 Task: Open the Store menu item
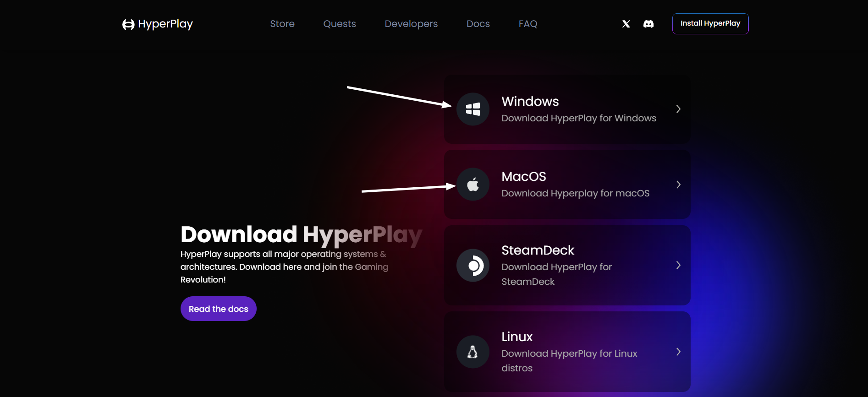pos(282,24)
